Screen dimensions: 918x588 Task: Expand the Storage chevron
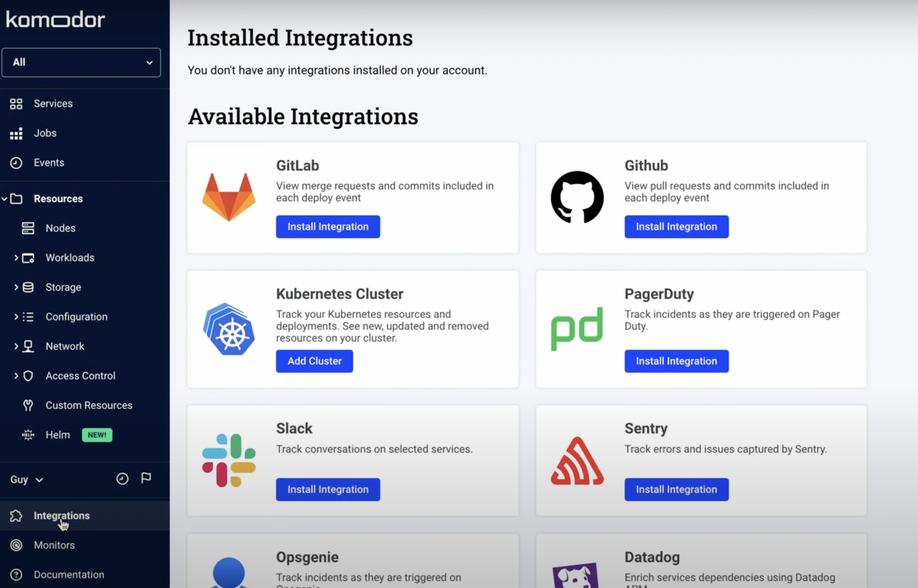[x=16, y=287]
